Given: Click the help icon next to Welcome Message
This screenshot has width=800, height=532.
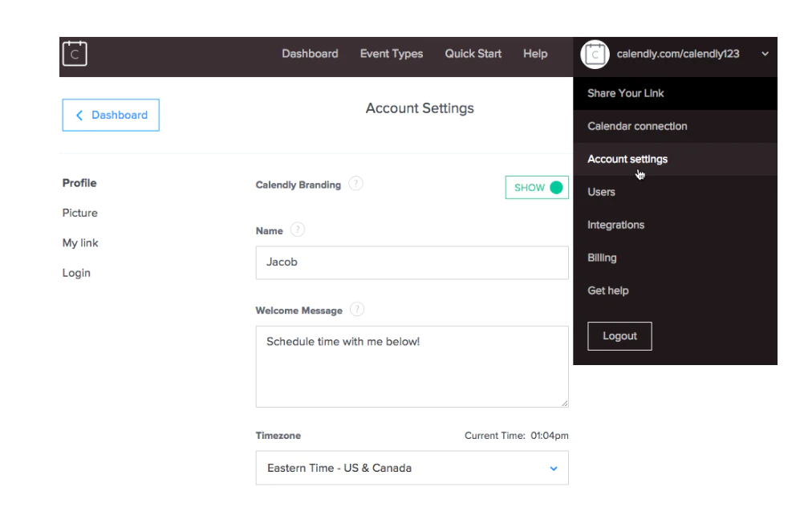Looking at the screenshot, I should [x=356, y=309].
